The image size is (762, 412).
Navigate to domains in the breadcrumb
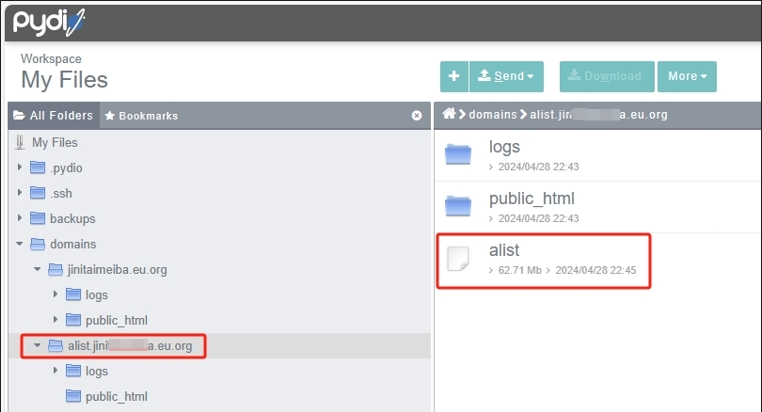coord(492,115)
